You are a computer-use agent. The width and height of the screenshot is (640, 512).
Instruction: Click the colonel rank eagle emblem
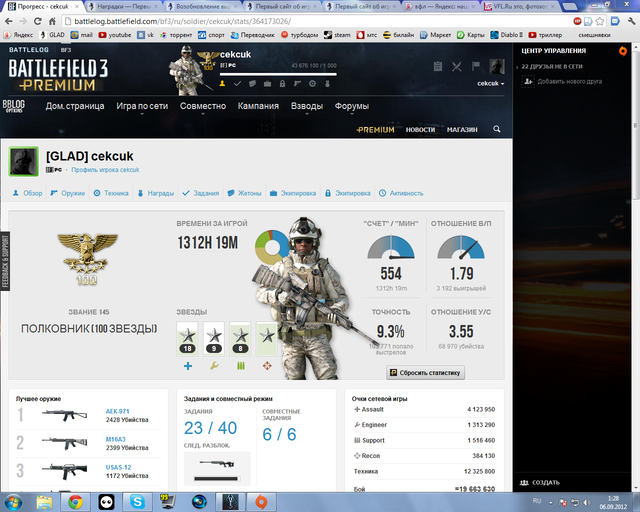(x=78, y=248)
